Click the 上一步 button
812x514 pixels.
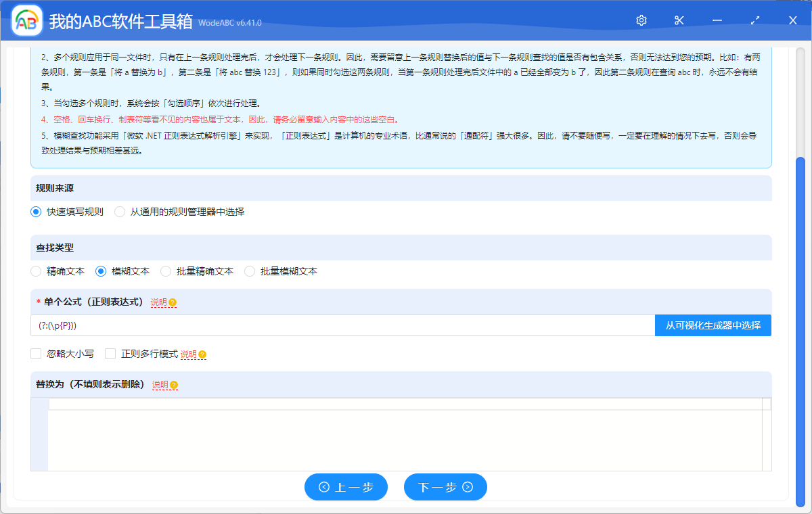point(346,487)
